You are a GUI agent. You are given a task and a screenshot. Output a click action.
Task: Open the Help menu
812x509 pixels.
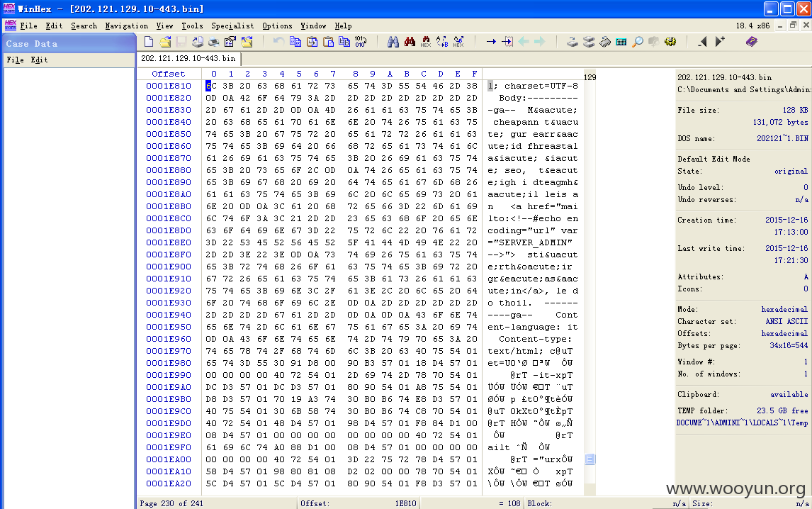(x=343, y=26)
